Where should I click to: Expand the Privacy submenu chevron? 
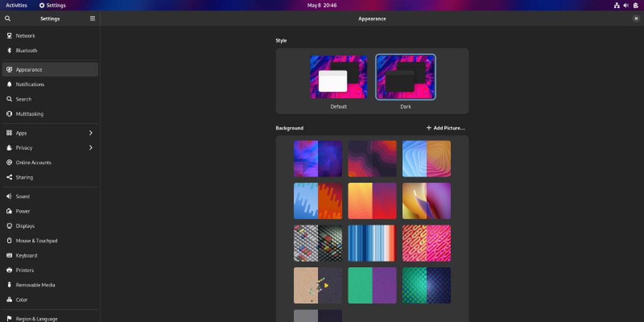pyautogui.click(x=90, y=148)
